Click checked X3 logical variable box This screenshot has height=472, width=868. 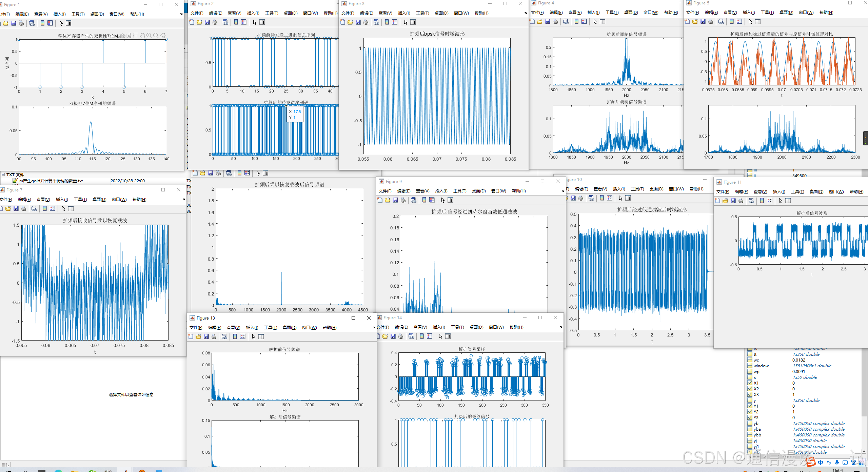tap(750, 394)
